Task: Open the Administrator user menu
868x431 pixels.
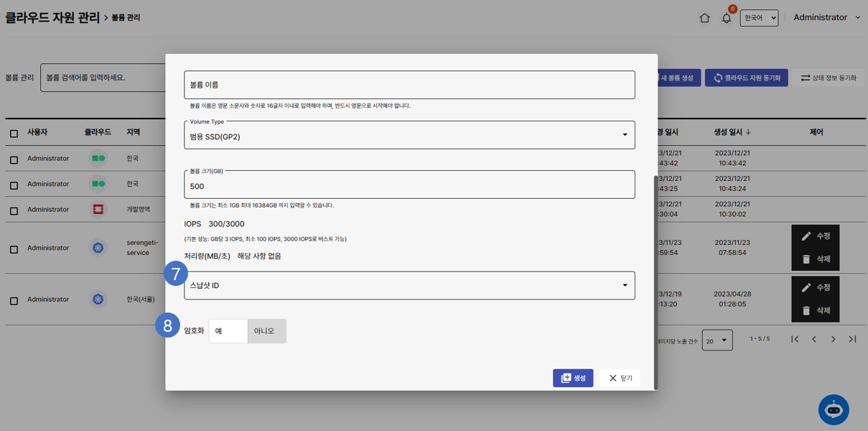Action: pos(826,17)
